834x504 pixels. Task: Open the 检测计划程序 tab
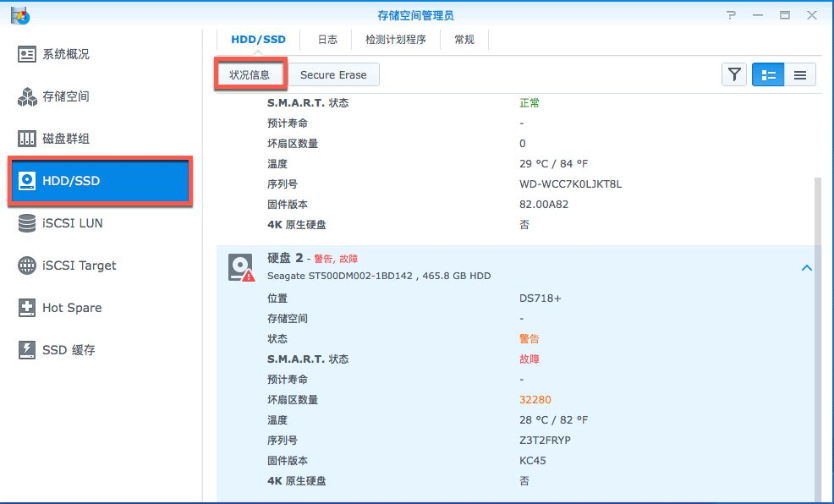click(x=396, y=40)
